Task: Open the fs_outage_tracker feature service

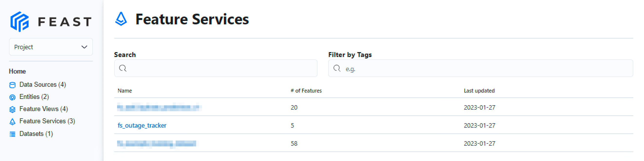Action: point(142,125)
